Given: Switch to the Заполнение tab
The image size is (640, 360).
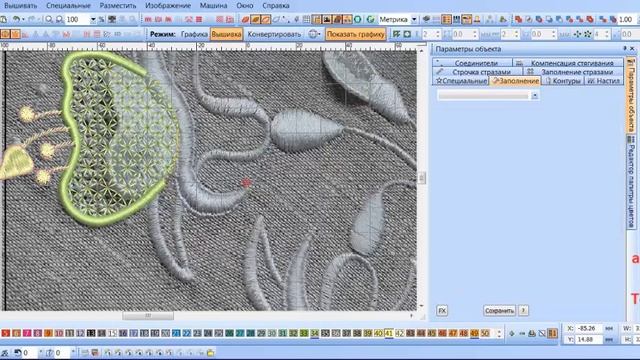Looking at the screenshot, I should (515, 81).
